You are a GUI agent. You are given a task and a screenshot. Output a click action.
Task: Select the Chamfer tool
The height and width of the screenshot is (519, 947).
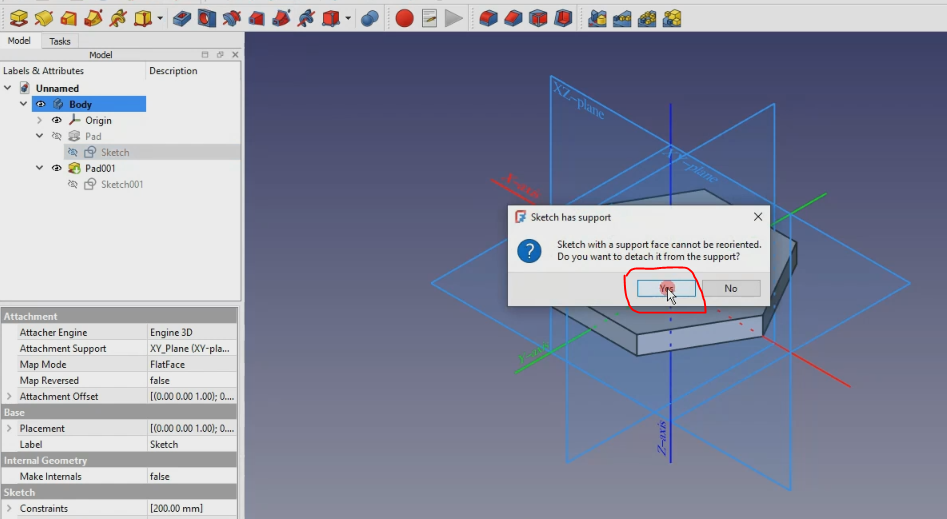(x=513, y=19)
